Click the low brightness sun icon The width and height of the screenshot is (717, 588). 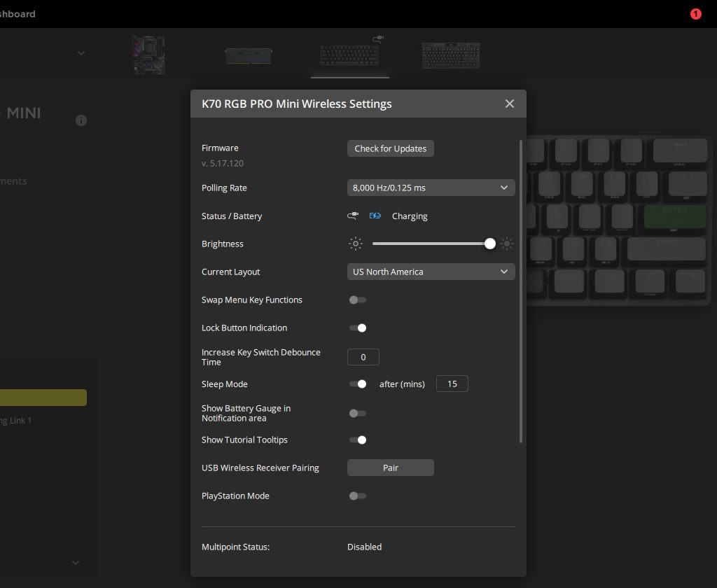pos(356,244)
